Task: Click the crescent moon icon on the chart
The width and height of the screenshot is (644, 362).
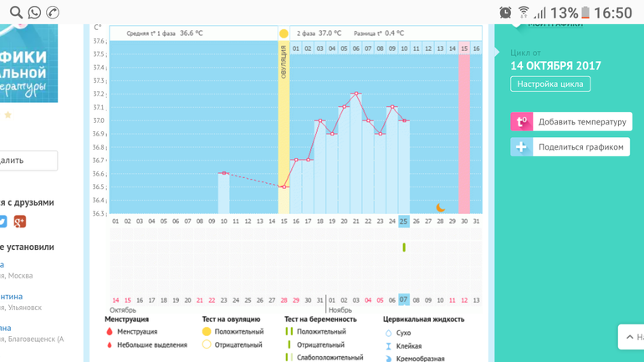Action: (x=440, y=207)
